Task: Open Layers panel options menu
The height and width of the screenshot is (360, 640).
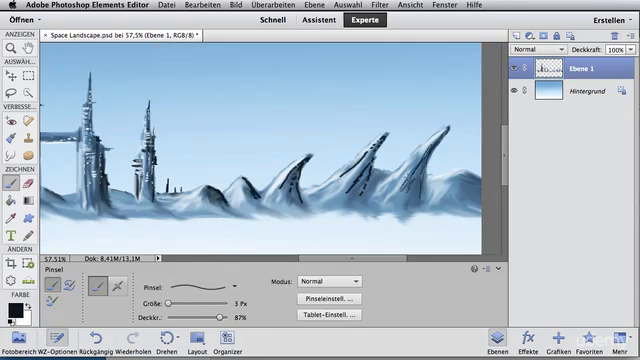Action: pos(631,36)
